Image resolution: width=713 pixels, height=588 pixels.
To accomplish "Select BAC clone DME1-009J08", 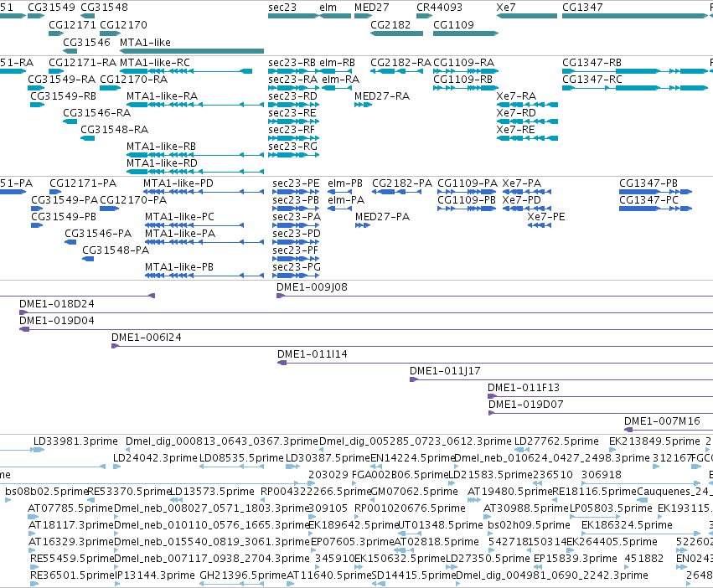I will click(x=494, y=296).
